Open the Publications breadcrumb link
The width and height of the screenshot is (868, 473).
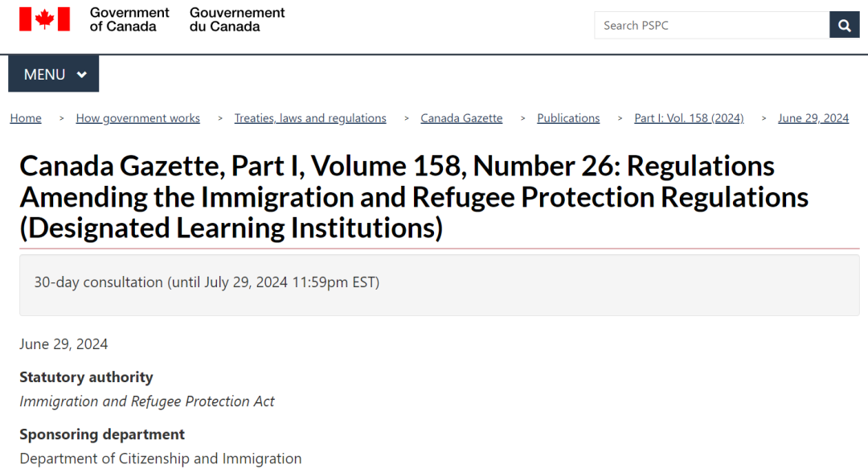point(568,118)
